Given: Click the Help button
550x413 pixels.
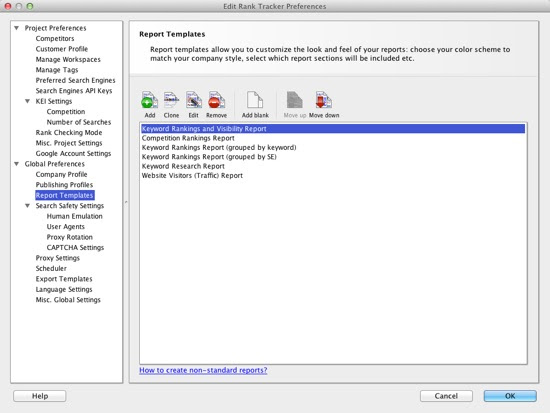Looking at the screenshot, I should [40, 396].
